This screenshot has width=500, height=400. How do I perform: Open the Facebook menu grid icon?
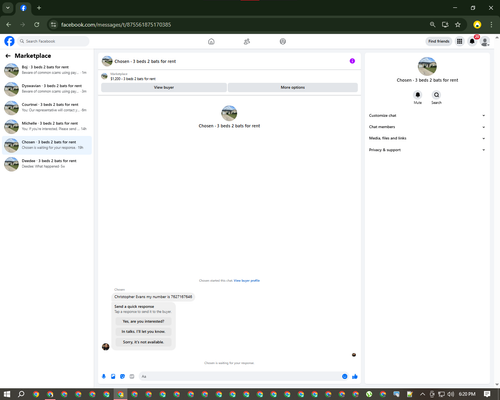[x=460, y=41]
